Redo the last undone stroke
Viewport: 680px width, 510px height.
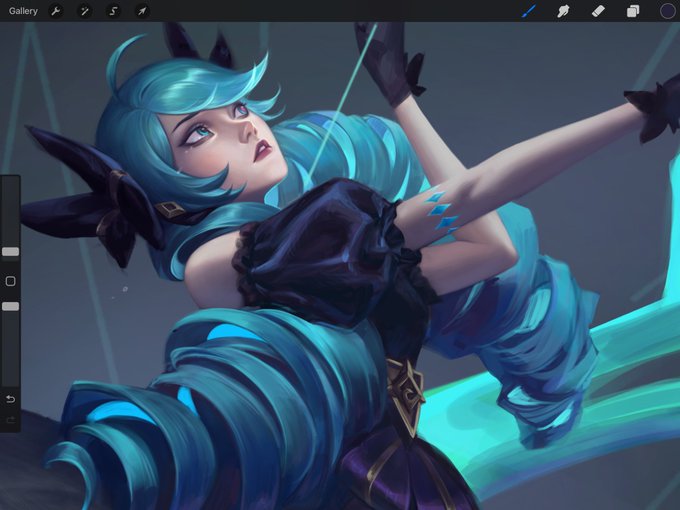coord(10,419)
